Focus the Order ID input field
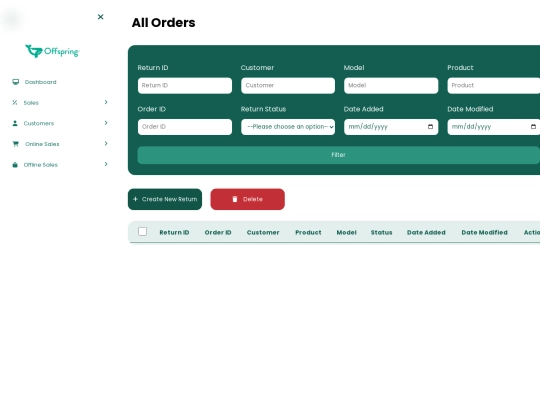The image size is (540, 405). point(185,127)
